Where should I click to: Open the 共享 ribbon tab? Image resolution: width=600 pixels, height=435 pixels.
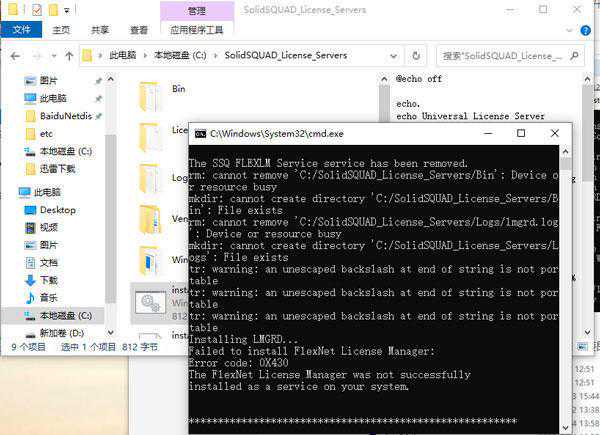pyautogui.click(x=100, y=30)
